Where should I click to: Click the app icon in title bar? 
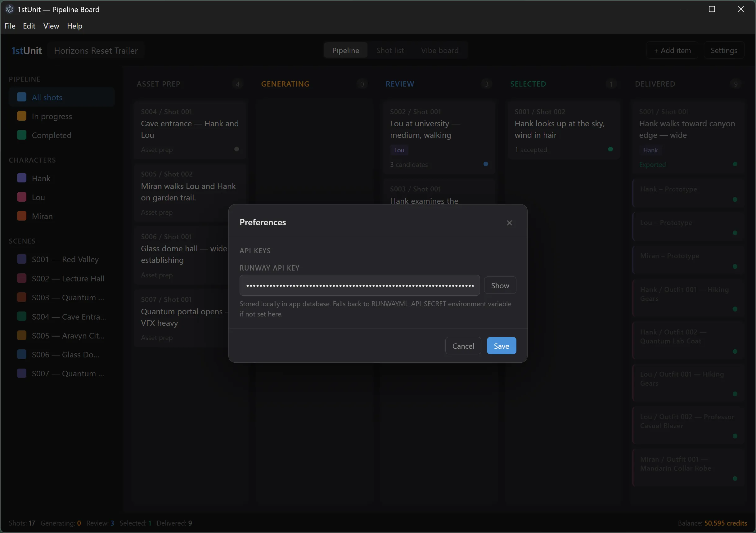point(10,9)
